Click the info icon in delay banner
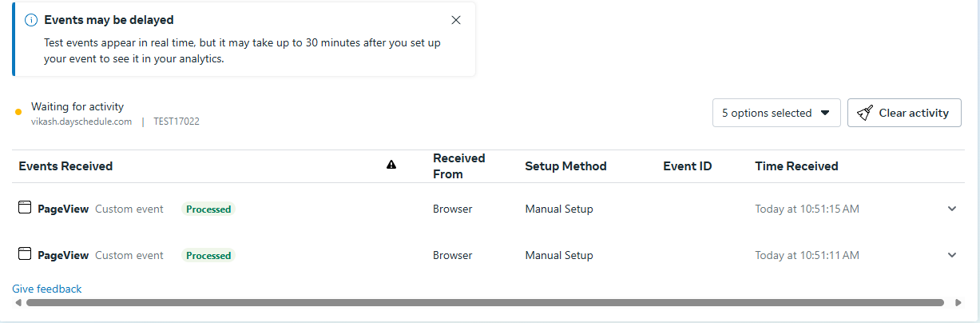 [31, 20]
